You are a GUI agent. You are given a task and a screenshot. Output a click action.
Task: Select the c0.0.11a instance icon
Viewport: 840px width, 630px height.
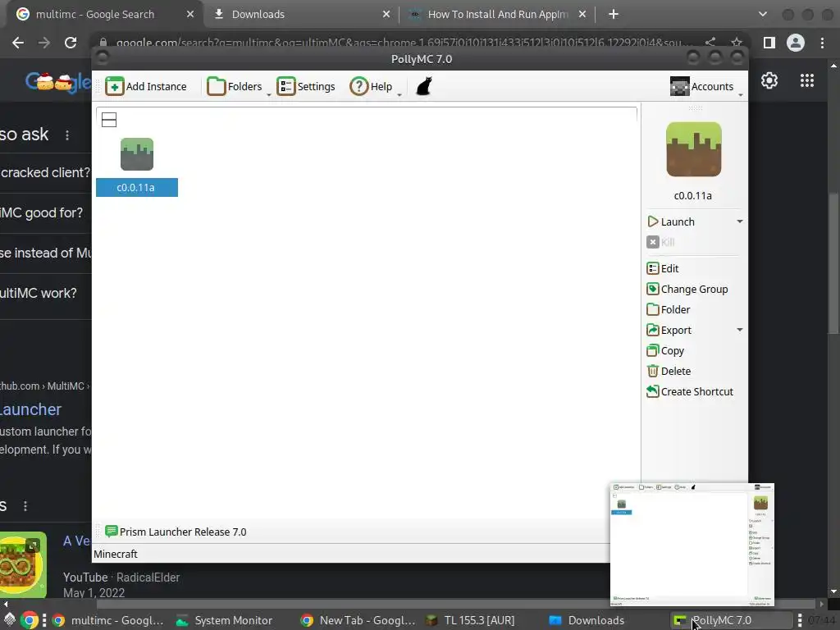pyautogui.click(x=137, y=154)
